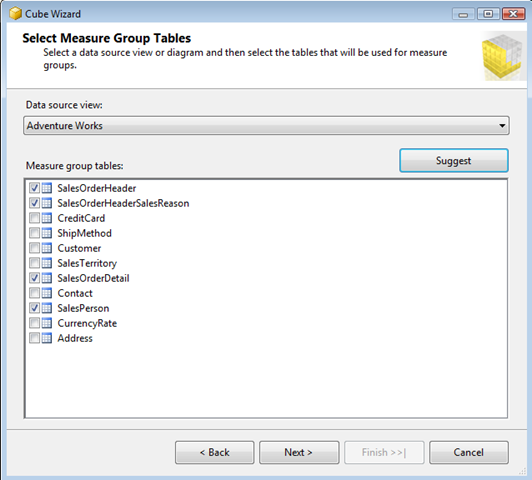Click the table icon beside SalesTerritory
This screenshot has width=532, height=480.
point(47,263)
